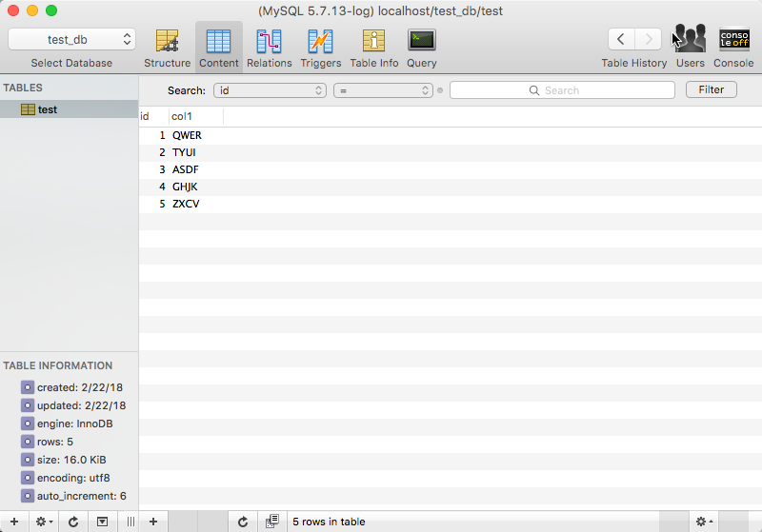Open the Select Database dropdown
This screenshot has height=532, width=762.
coord(72,39)
